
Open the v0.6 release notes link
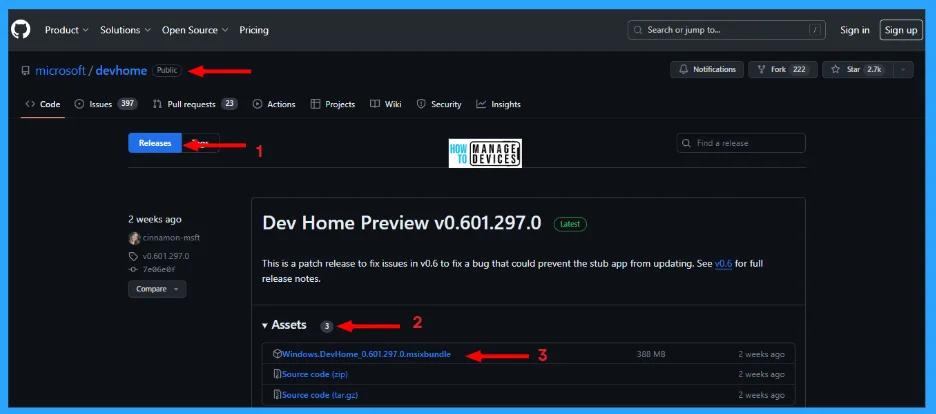point(723,263)
